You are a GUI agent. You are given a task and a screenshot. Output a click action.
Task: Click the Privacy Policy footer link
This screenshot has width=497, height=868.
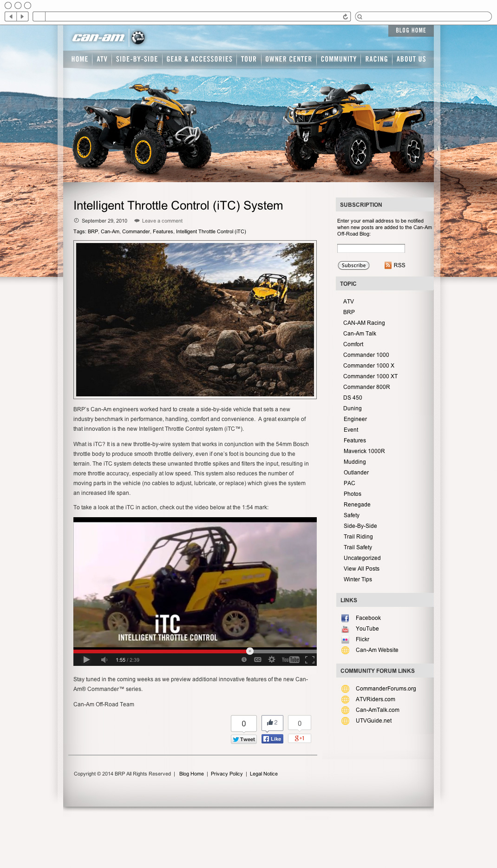[x=227, y=774]
